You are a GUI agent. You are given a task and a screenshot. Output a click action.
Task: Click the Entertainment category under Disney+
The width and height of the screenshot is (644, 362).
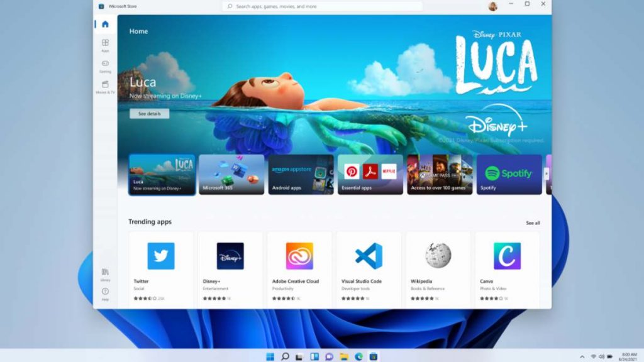215,288
